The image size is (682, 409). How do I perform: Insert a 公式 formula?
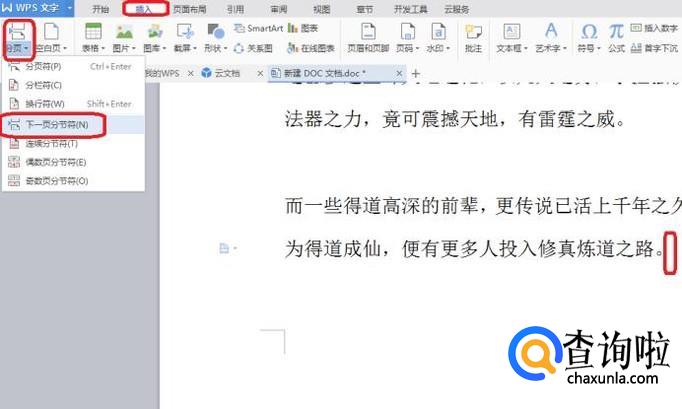[616, 38]
